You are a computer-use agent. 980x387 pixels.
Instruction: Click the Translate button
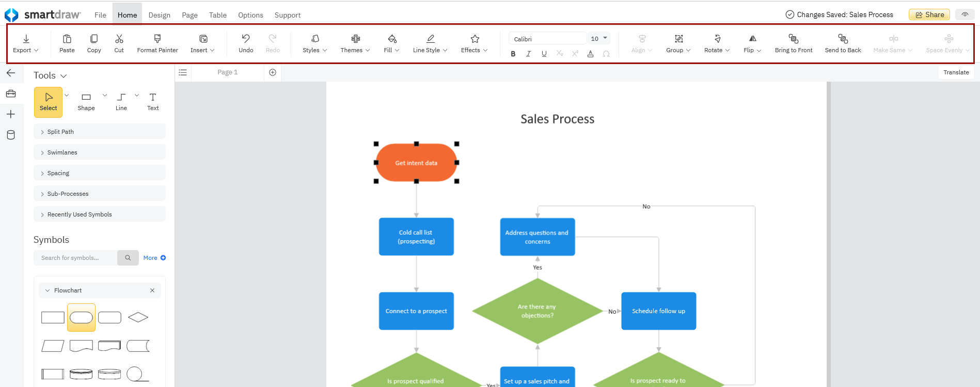coord(956,72)
